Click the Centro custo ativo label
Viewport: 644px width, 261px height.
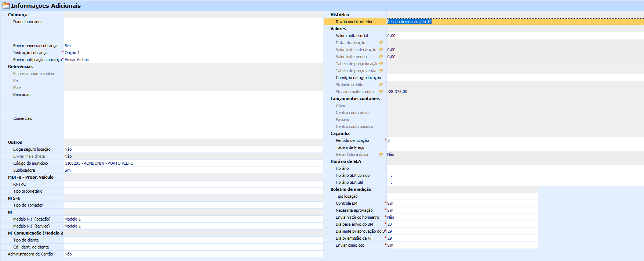tap(352, 112)
